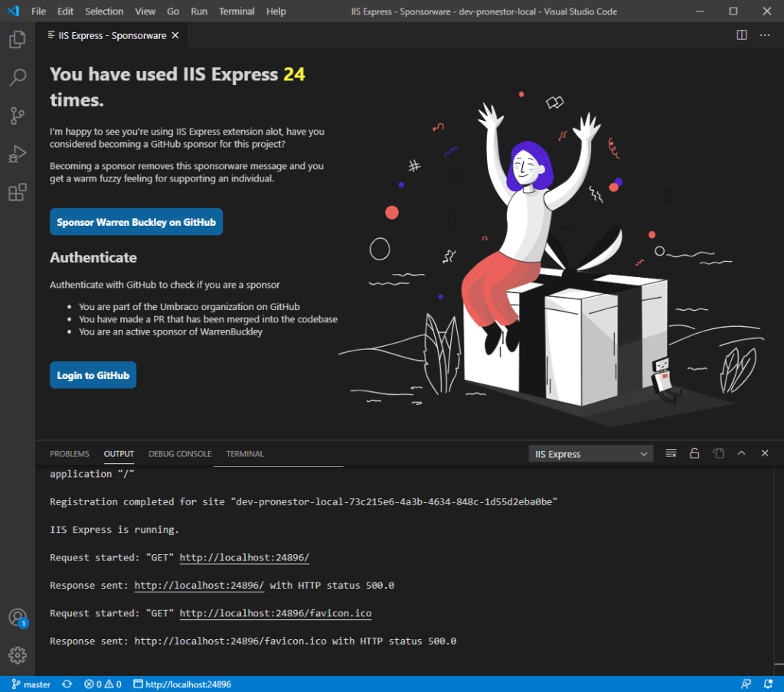Screen dimensions: 784x692
Task: Open the editor More Actions ellipsis menu
Action: [764, 35]
